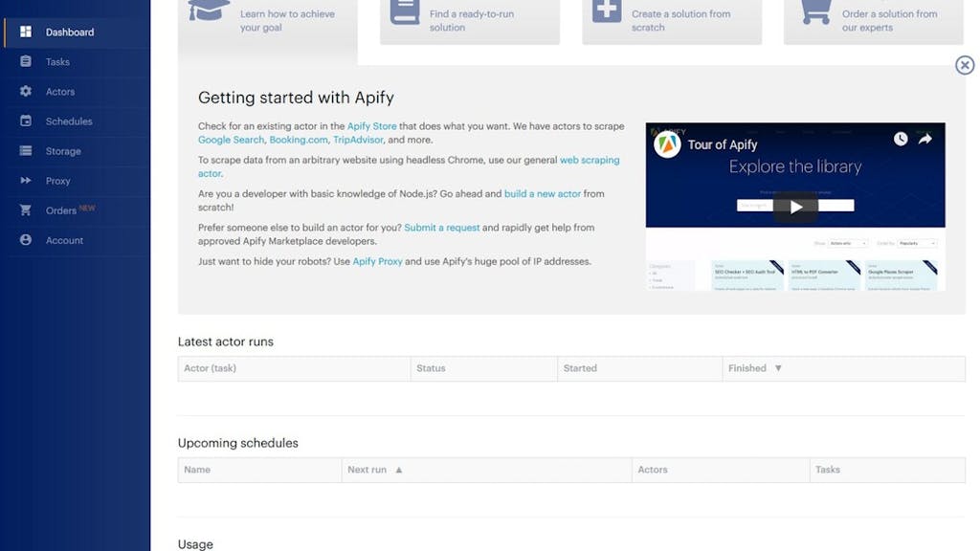The height and width of the screenshot is (551, 980).
Task: Select the Order a solution from experts tab
Action: coord(874,22)
